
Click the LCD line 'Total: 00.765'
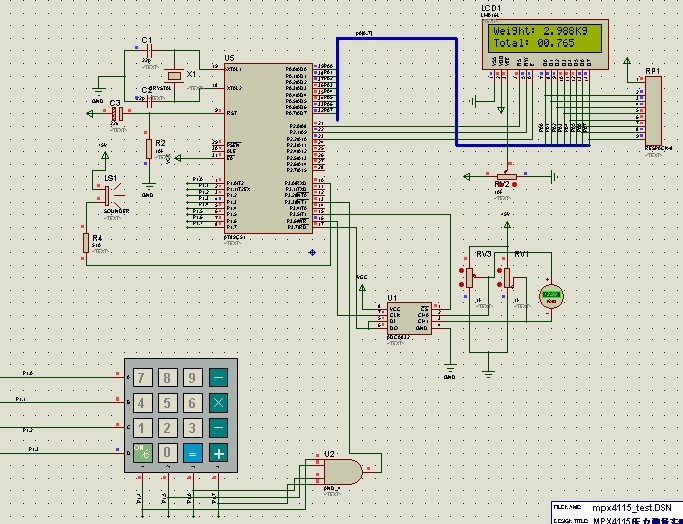534,43
